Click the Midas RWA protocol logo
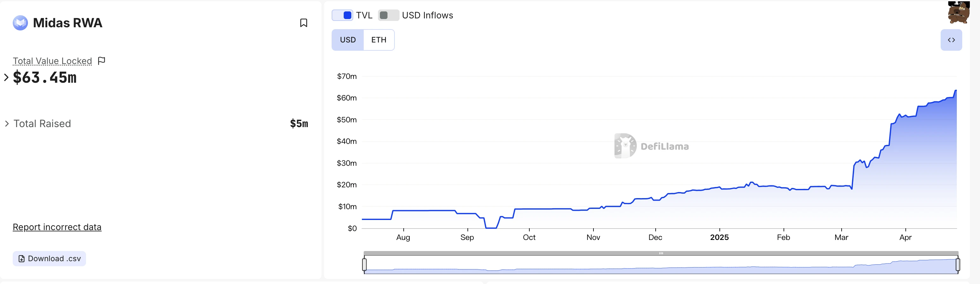 (x=20, y=23)
